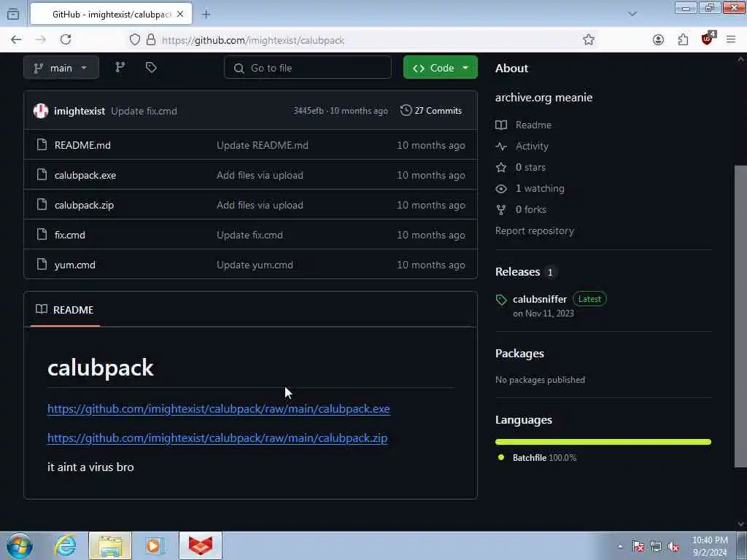Click the watching eye icon
The height and width of the screenshot is (560, 747).
click(x=501, y=189)
